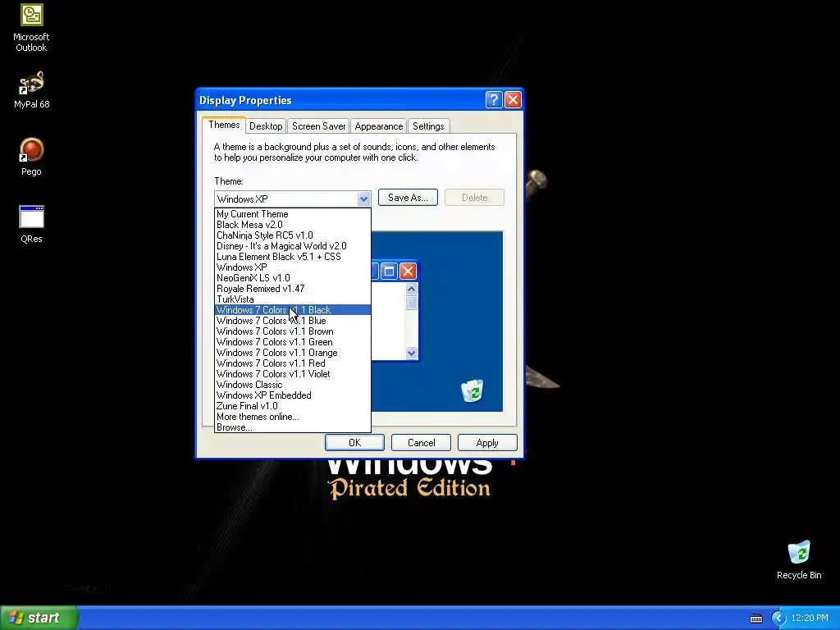Pick Windows 7 Colors v1.1 Red
This screenshot has width=840, height=630.
coord(293,363)
